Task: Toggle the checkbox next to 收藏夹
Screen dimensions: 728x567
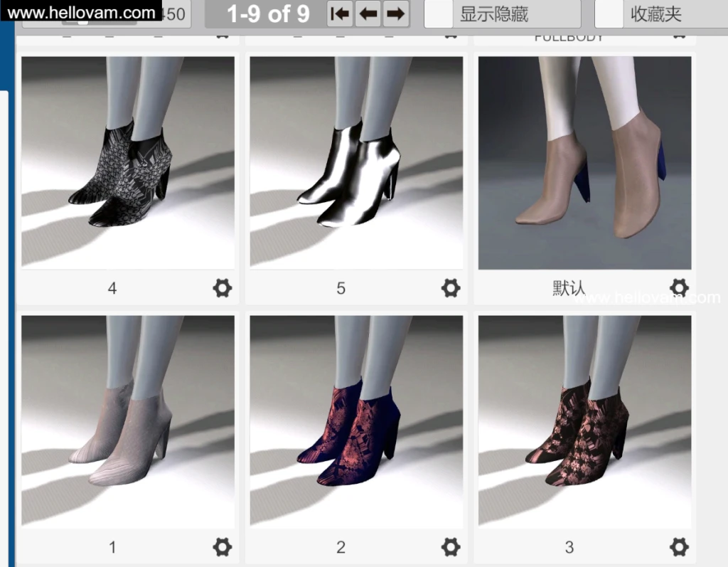Action: click(608, 13)
